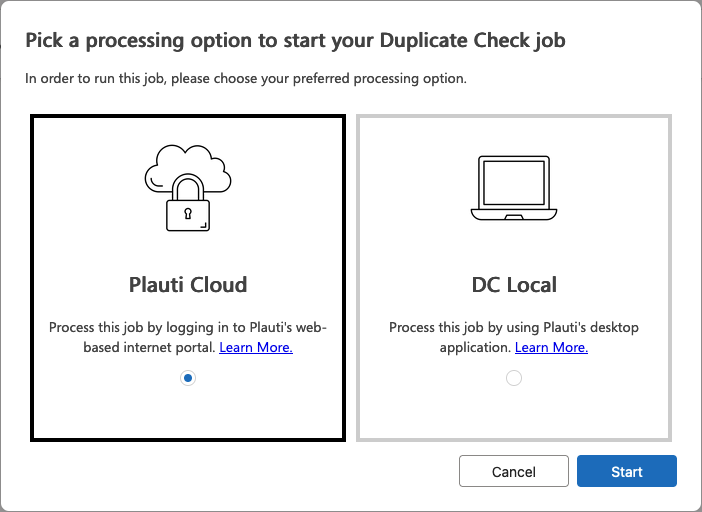Click the laptop base under the screen

[514, 214]
